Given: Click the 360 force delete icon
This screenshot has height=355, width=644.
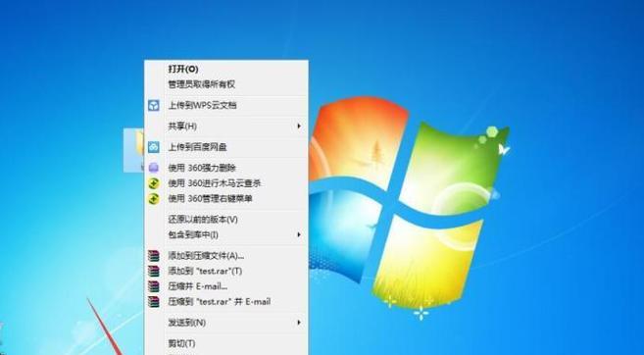Looking at the screenshot, I should [154, 168].
